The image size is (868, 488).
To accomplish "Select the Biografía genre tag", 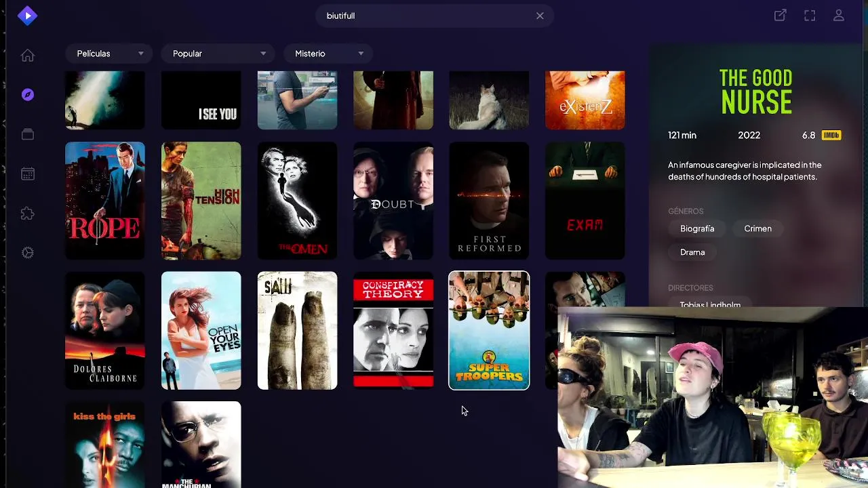I will tap(697, 229).
